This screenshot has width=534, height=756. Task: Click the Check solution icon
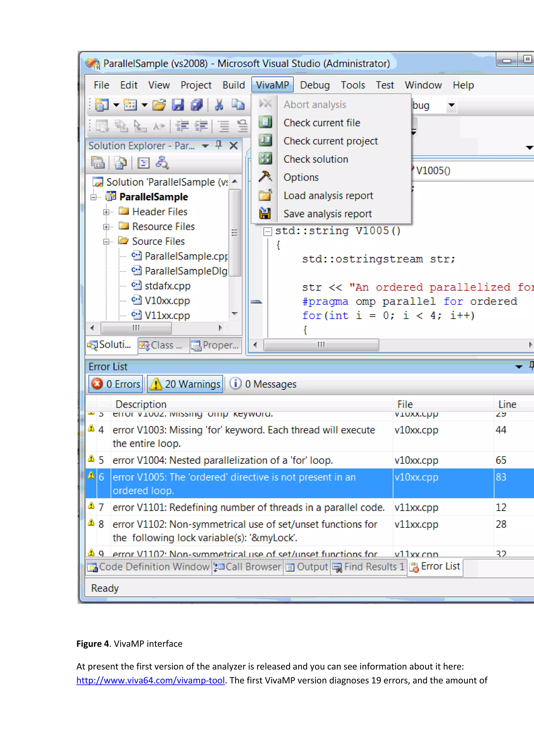tap(265, 158)
